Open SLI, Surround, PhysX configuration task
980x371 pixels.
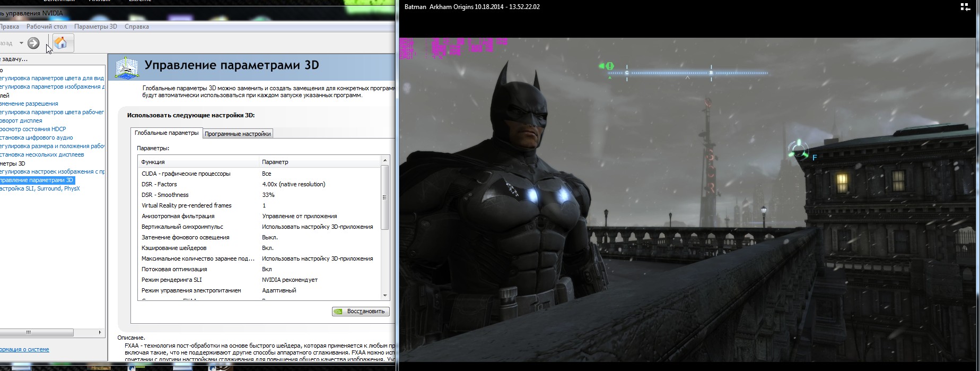[40, 188]
